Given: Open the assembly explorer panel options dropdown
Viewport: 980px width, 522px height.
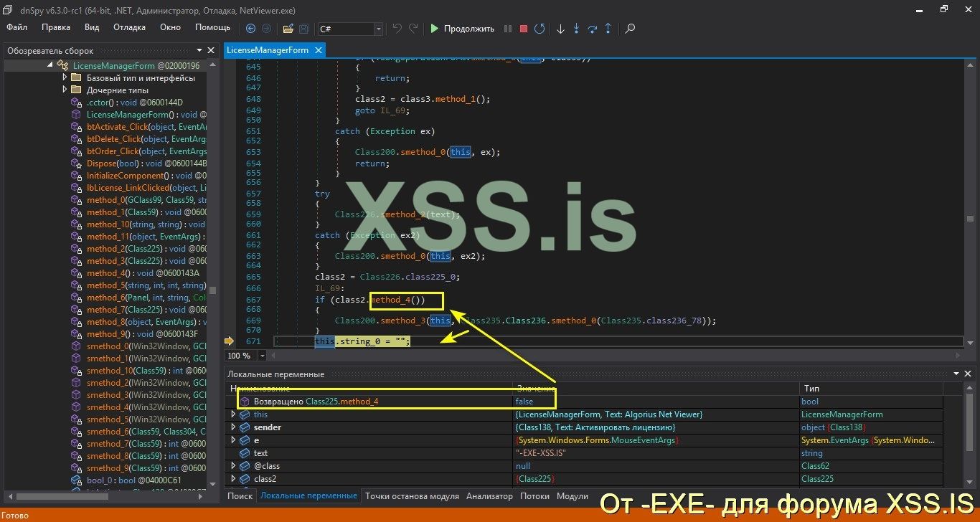Looking at the screenshot, I should tap(199, 51).
